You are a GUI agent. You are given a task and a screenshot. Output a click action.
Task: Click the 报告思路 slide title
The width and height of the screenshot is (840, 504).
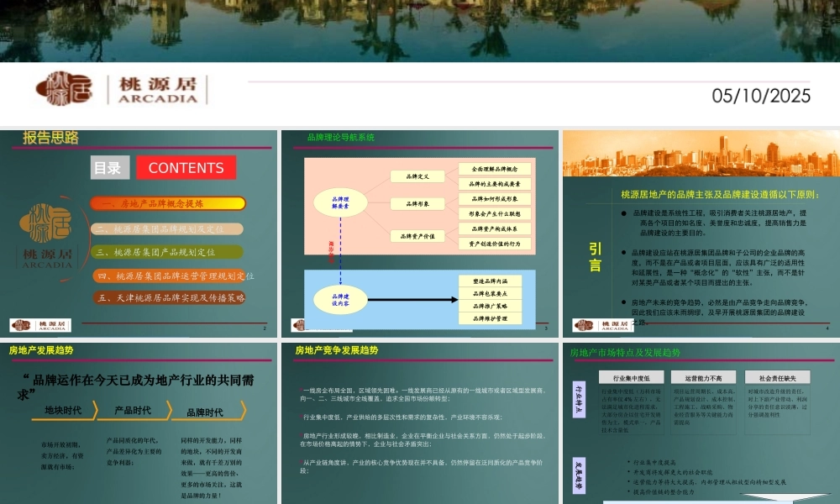click(51, 138)
